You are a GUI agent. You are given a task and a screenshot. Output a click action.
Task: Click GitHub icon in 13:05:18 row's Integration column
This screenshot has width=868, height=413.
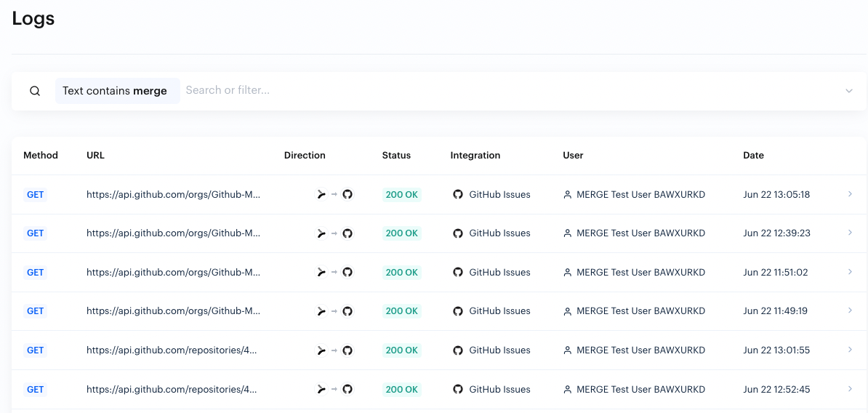tap(458, 195)
